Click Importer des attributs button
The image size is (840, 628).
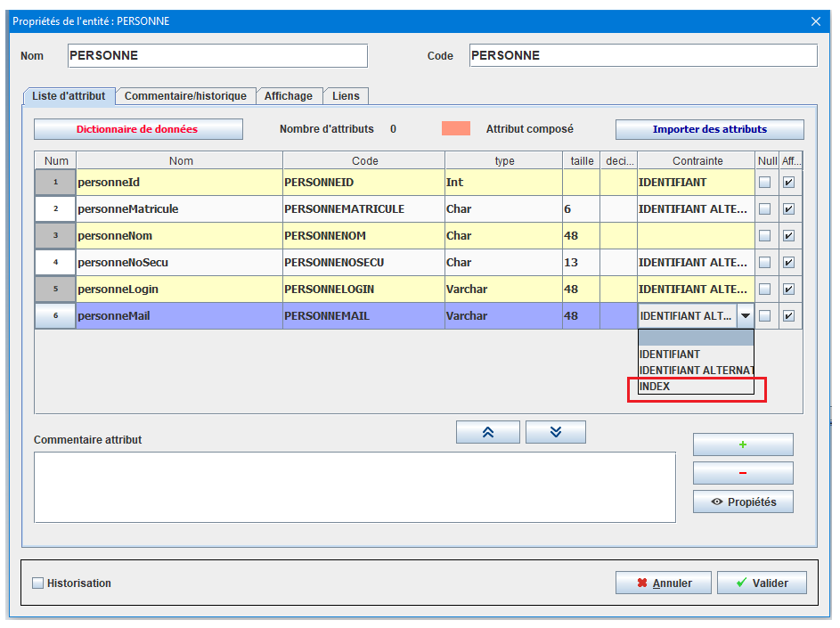[709, 129]
